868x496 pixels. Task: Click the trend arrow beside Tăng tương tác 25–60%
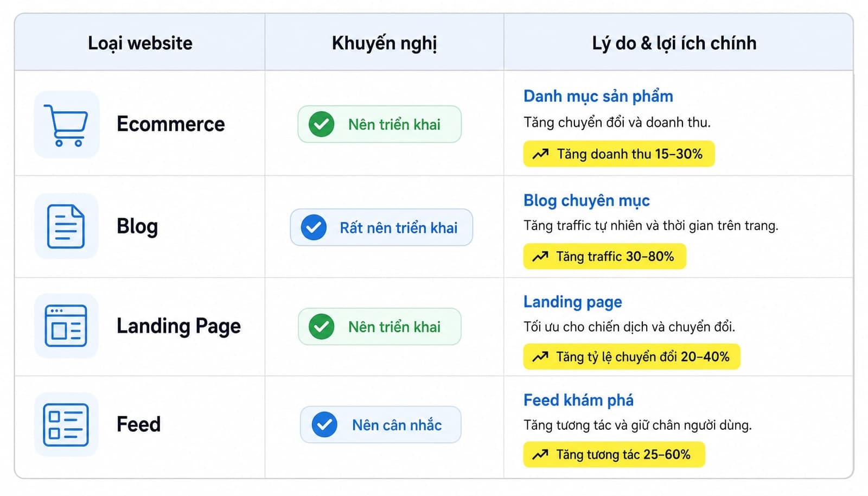(540, 454)
